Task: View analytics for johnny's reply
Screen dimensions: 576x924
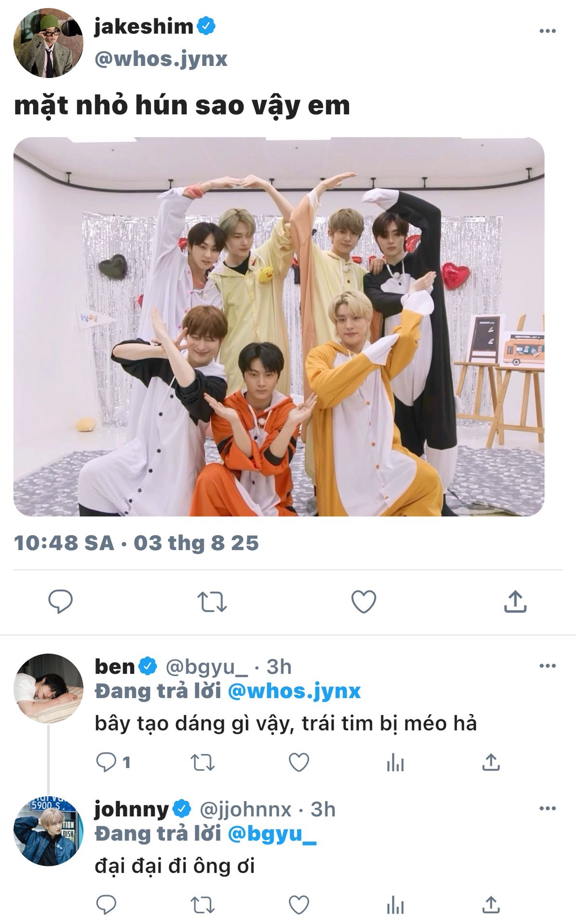Action: click(x=395, y=905)
